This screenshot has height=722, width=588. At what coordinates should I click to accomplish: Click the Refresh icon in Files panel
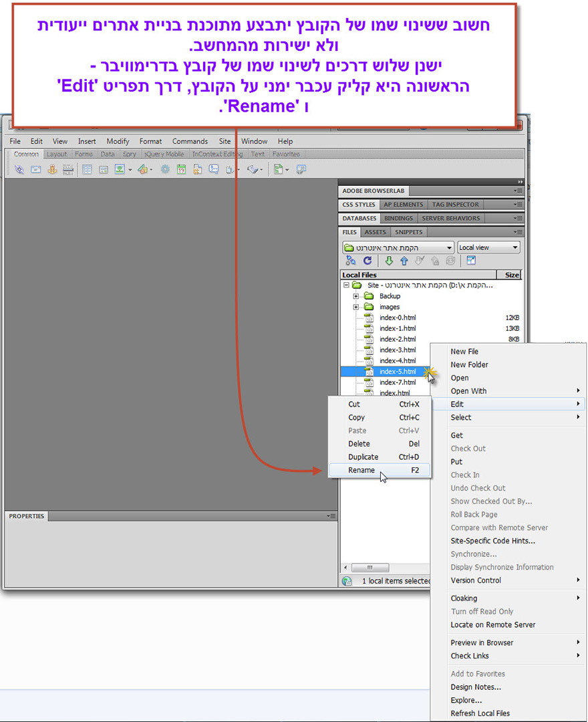(367, 261)
